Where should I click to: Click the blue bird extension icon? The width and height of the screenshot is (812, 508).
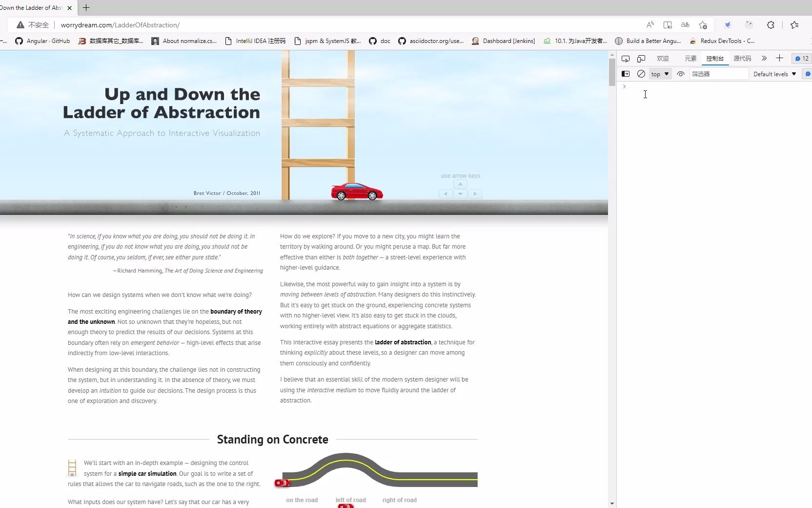click(x=728, y=25)
